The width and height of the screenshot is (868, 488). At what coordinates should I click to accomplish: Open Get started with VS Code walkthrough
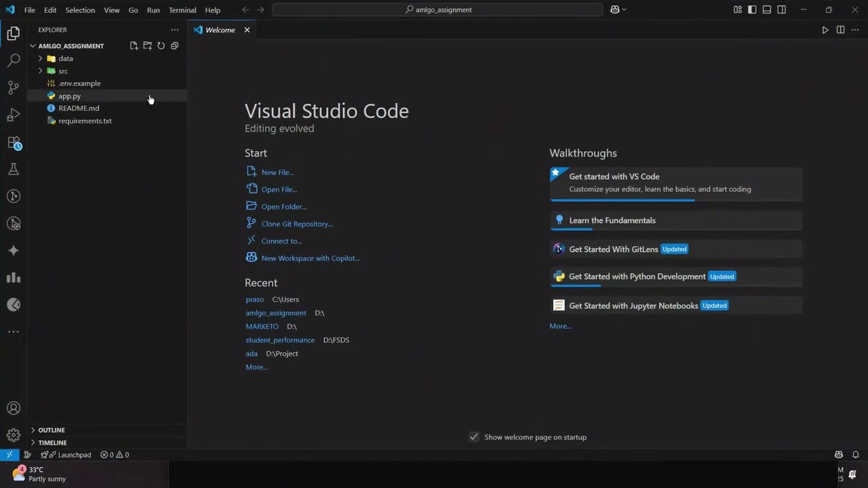[675, 184]
